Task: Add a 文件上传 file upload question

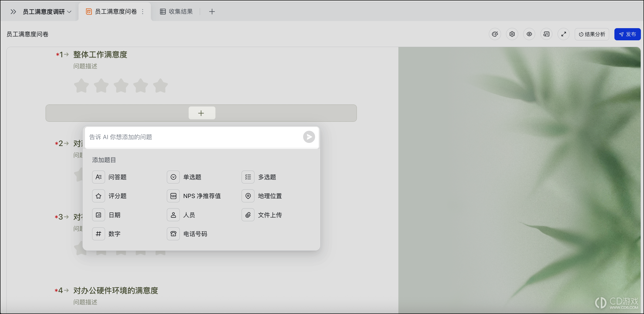Action: (x=262, y=215)
